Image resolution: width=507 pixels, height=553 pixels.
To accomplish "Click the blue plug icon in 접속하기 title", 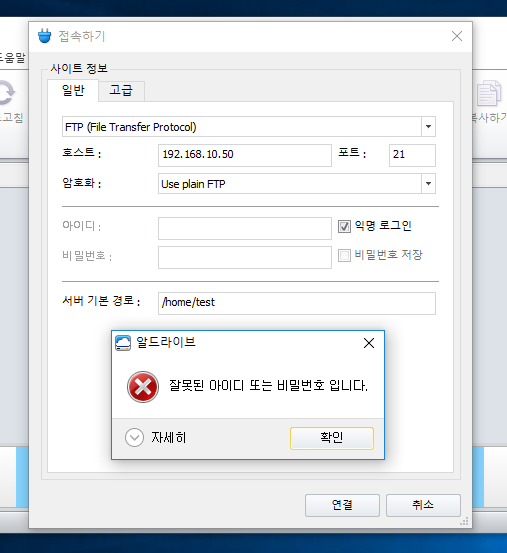I will pos(44,36).
